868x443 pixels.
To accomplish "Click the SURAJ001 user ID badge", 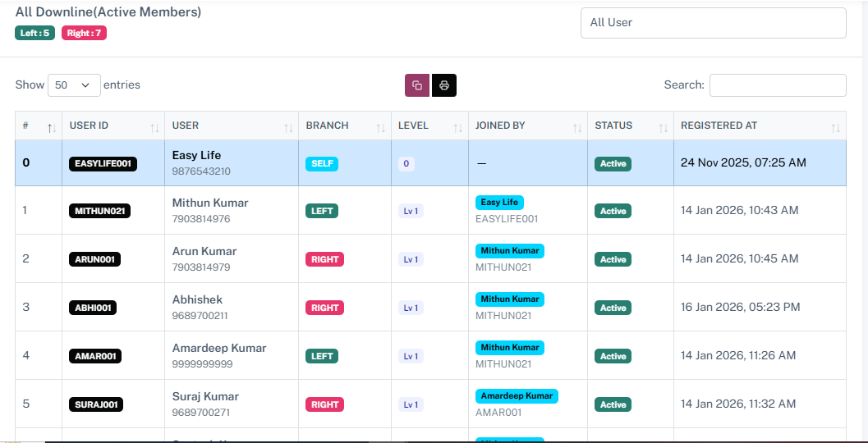I will click(96, 404).
